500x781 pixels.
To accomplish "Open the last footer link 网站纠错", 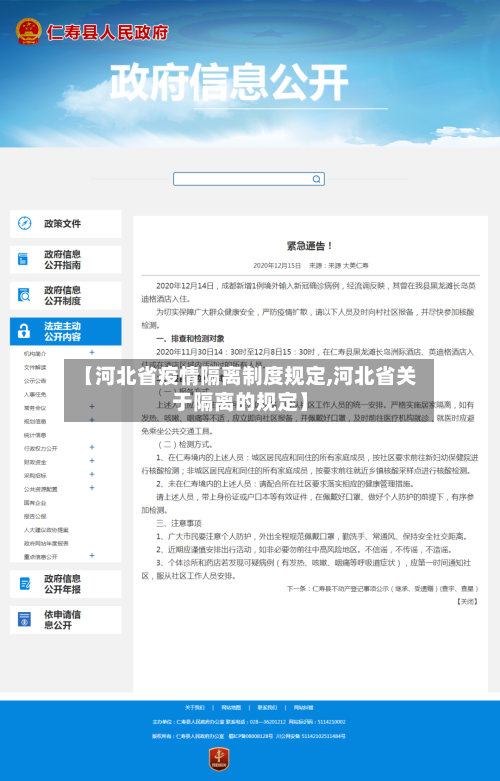I will point(303,707).
